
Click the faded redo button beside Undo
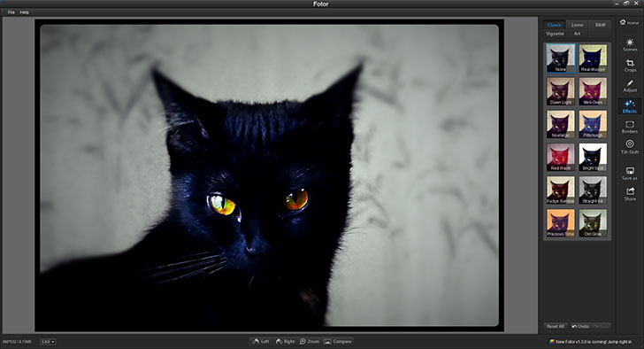click(602, 326)
